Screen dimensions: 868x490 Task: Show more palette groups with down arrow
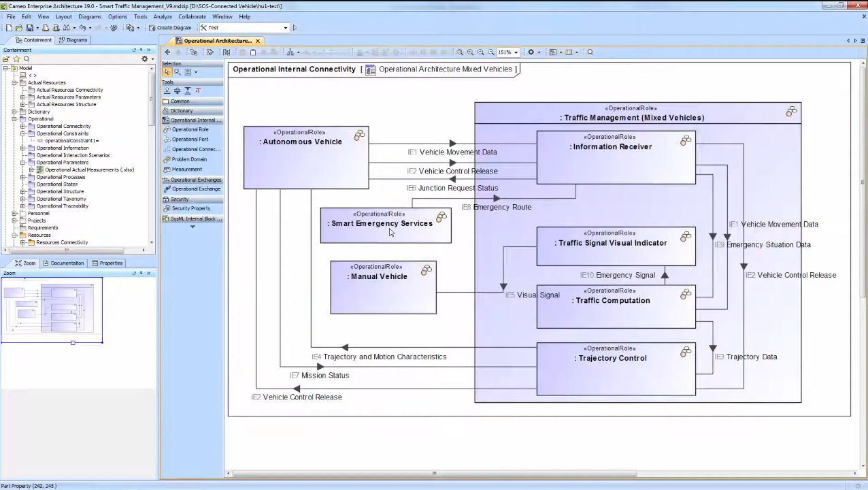(193, 227)
